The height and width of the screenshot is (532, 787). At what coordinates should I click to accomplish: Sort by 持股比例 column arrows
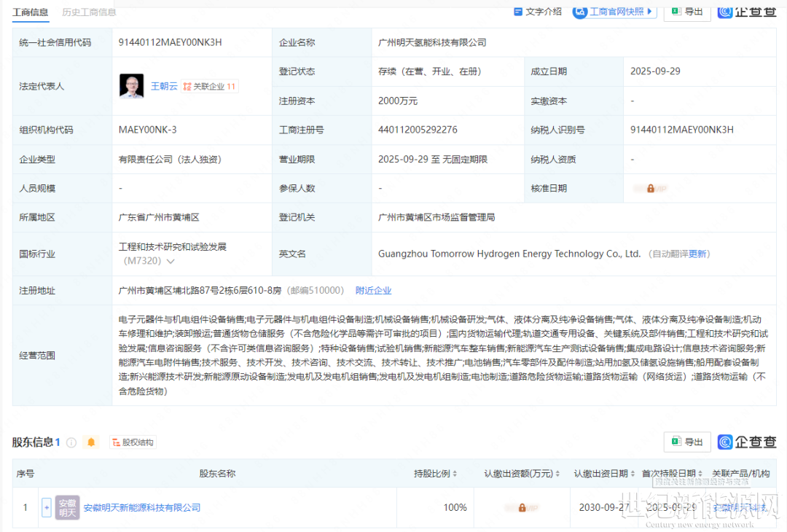pos(455,474)
